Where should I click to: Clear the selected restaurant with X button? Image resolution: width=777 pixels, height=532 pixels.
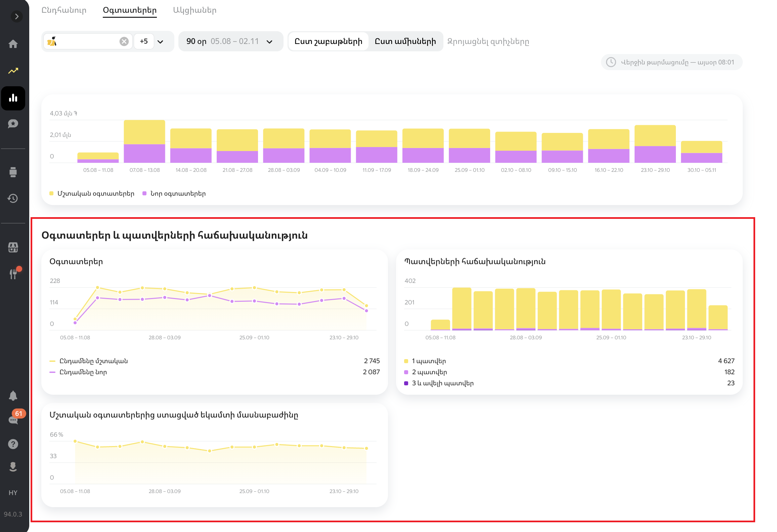pos(124,41)
